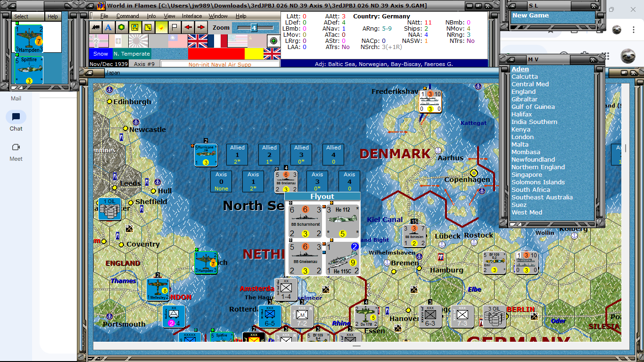The height and width of the screenshot is (362, 644).
Task: Open the Window menu
Action: (218, 16)
